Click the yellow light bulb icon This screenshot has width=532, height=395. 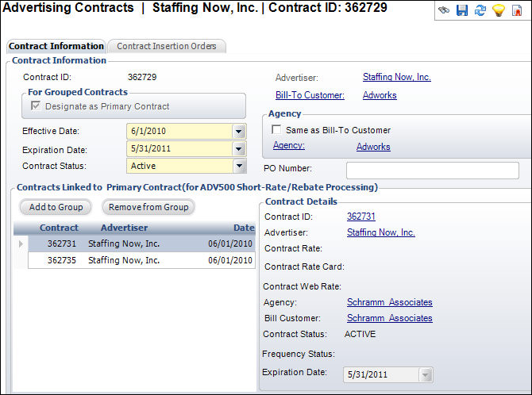click(x=499, y=10)
